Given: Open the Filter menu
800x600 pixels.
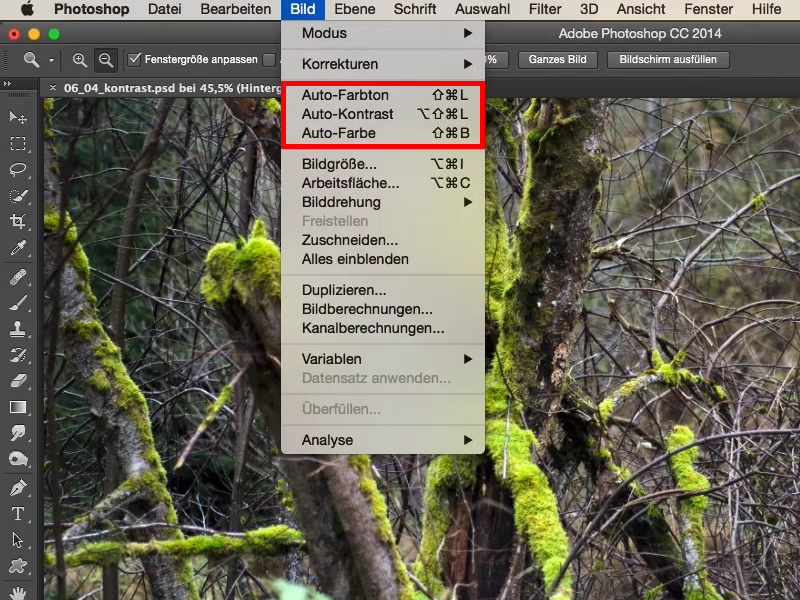Looking at the screenshot, I should click(545, 9).
